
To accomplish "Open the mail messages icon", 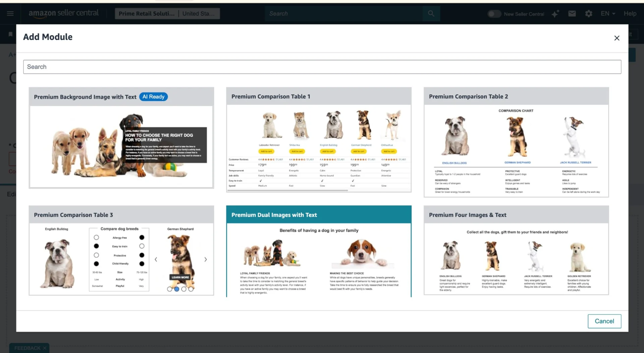I will coord(572,13).
